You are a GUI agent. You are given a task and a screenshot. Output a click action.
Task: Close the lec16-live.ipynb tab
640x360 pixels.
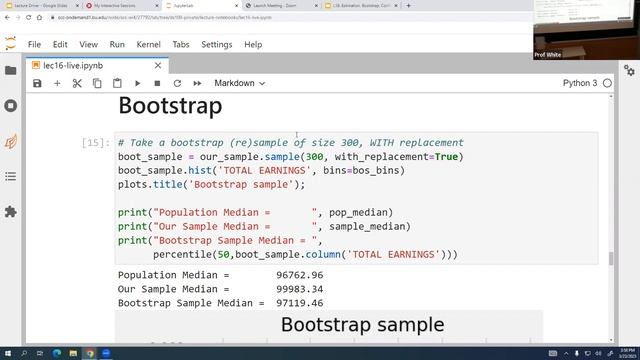point(158,66)
